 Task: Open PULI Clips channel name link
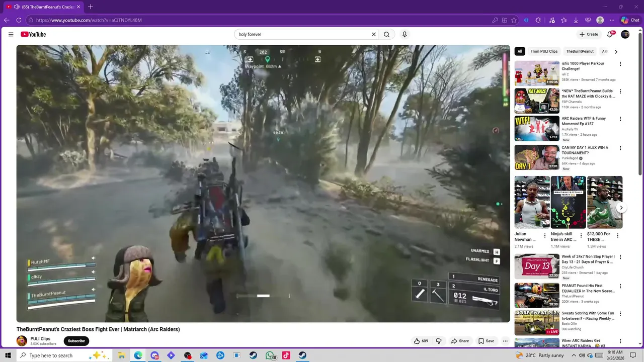(40, 339)
